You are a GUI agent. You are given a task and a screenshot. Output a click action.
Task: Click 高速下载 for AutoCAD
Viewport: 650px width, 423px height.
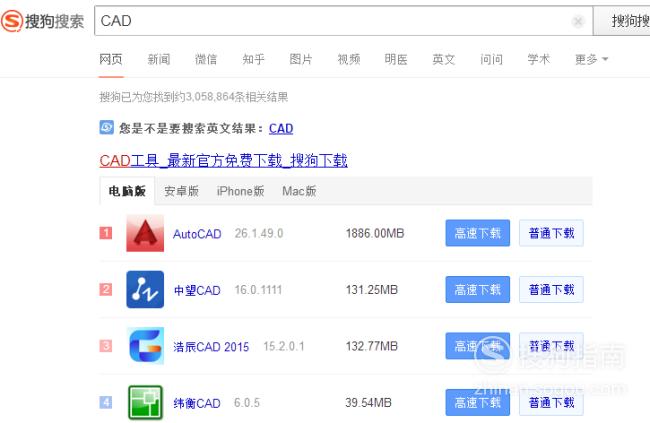[478, 233]
